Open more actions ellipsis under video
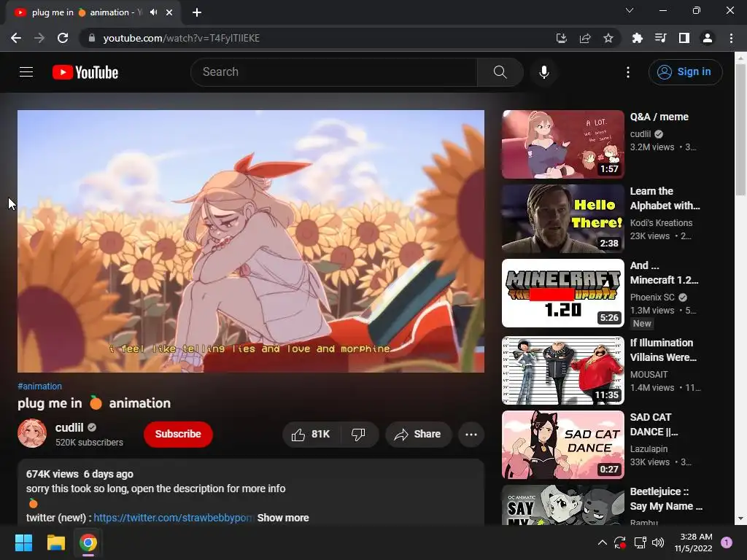Screen dimensions: 747x560 471,434
